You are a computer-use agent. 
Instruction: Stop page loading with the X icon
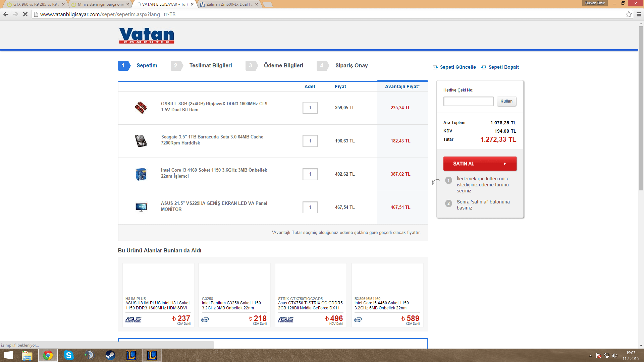25,14
